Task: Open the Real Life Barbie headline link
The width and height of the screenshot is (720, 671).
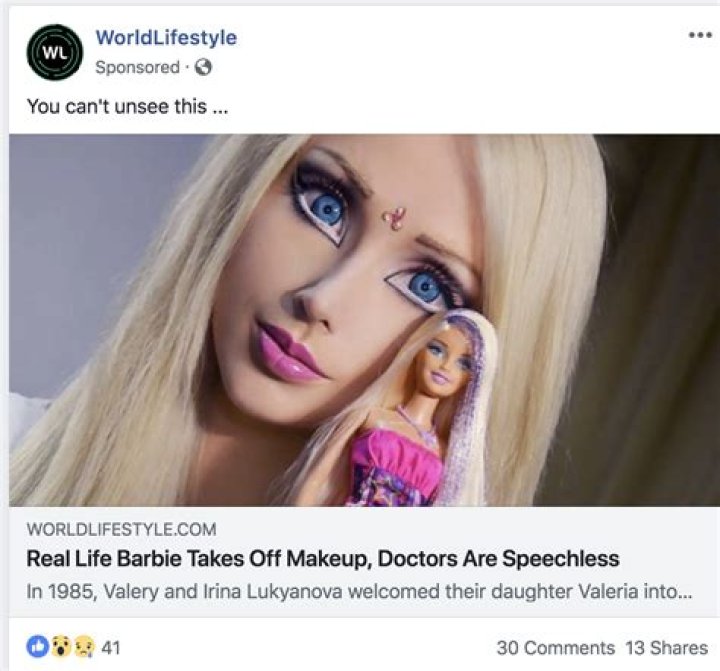Action: tap(322, 558)
